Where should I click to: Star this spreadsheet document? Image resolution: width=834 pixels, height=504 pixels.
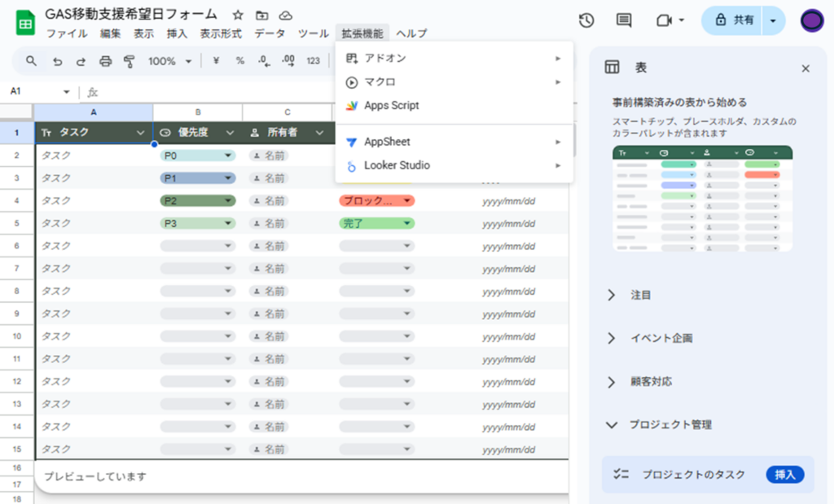pyautogui.click(x=238, y=15)
